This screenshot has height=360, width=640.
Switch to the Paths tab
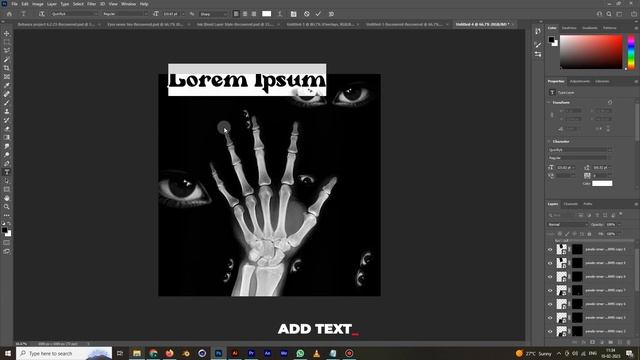pyautogui.click(x=587, y=204)
